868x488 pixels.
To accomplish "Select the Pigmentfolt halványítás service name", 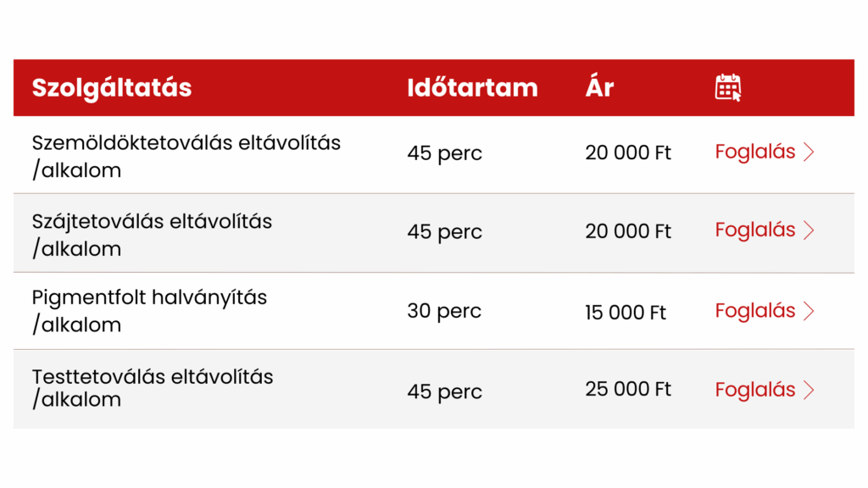I will pyautogui.click(x=149, y=298).
